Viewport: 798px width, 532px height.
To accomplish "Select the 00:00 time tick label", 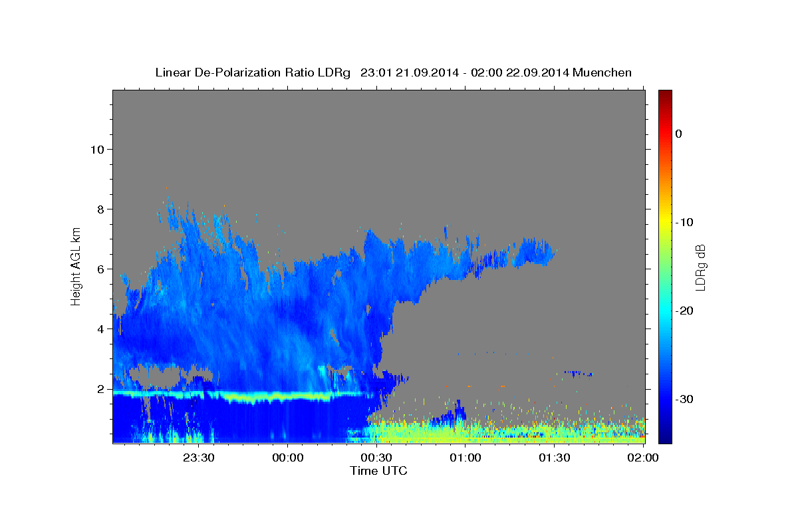I will [288, 458].
